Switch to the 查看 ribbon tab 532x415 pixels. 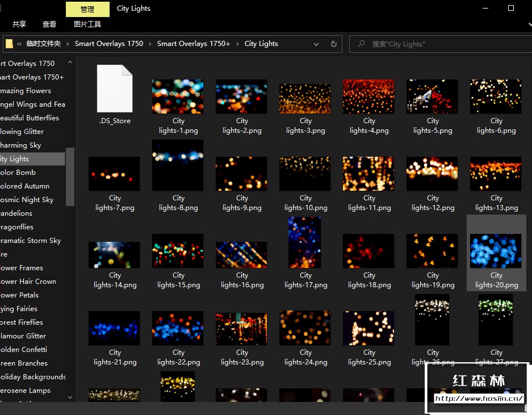(49, 24)
